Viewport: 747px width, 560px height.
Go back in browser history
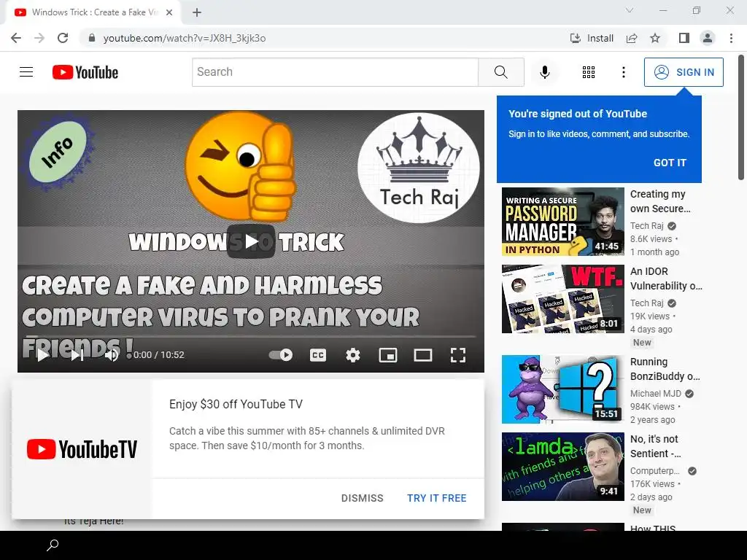[x=16, y=38]
